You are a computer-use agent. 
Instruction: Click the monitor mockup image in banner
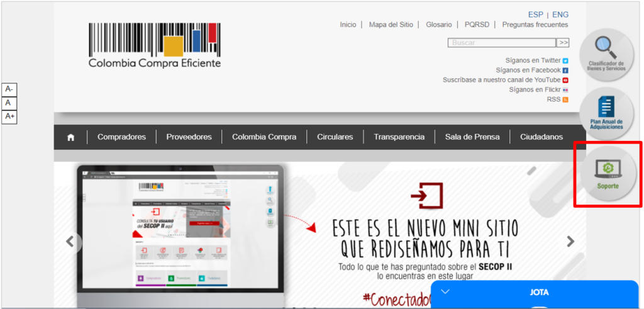[180, 236]
